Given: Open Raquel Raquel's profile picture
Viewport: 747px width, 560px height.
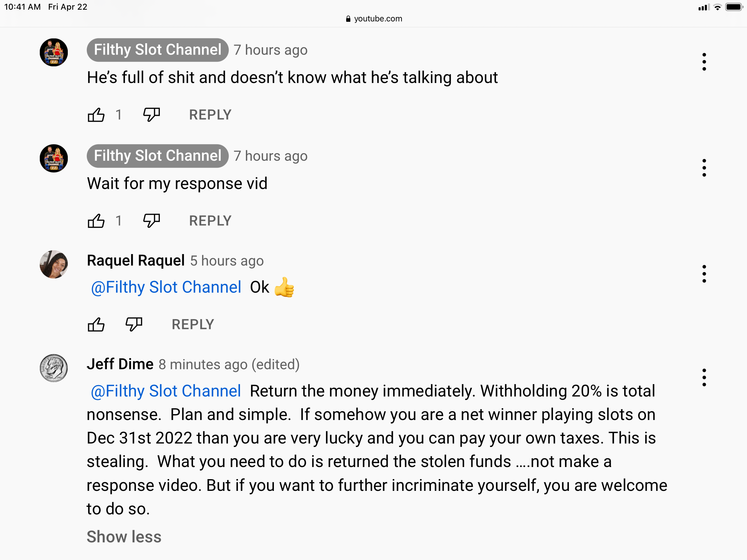Looking at the screenshot, I should click(54, 264).
